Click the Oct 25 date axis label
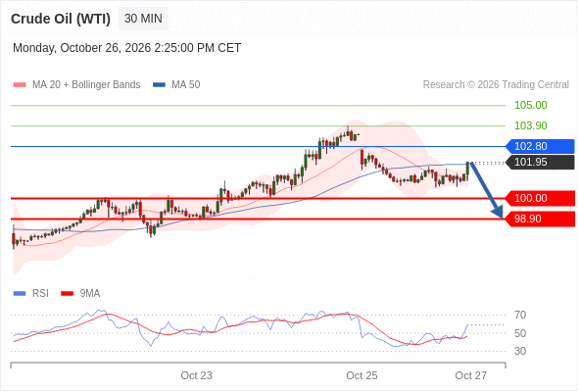 tap(361, 375)
